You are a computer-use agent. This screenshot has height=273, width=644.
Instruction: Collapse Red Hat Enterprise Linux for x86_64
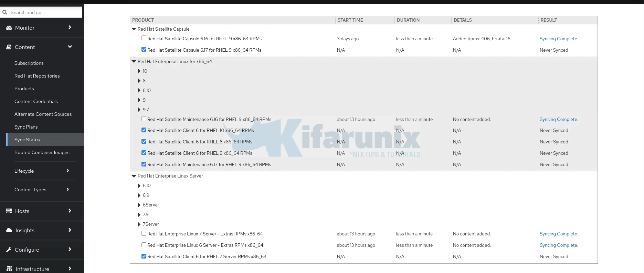coord(134,62)
